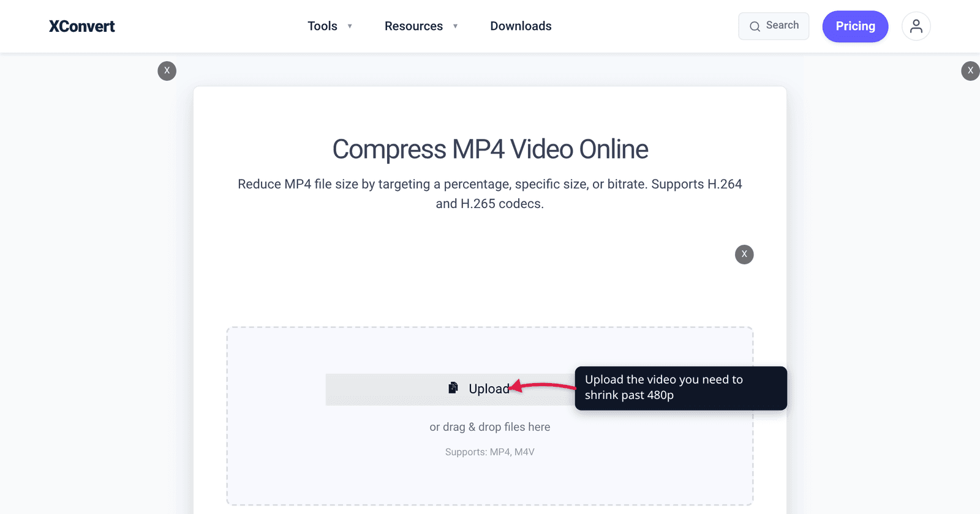Expand the Resources dropdown arrow

455,26
